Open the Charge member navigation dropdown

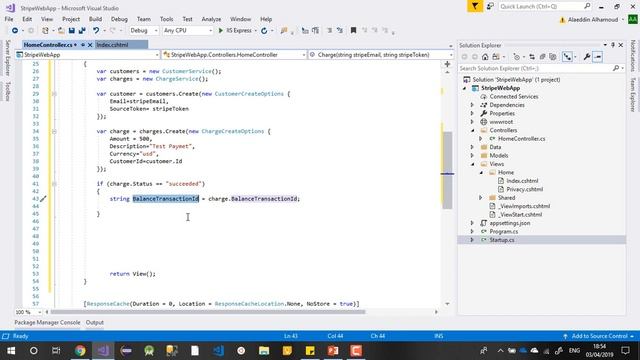tap(381, 55)
